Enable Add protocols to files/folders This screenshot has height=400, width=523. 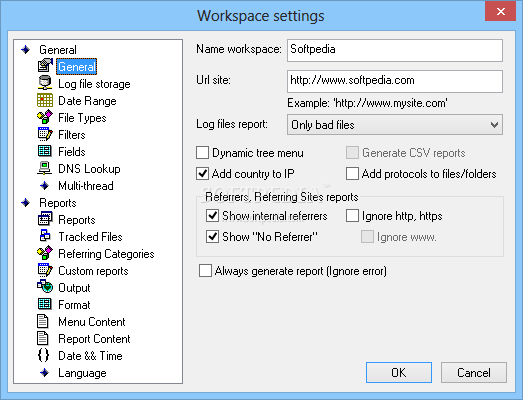click(352, 174)
